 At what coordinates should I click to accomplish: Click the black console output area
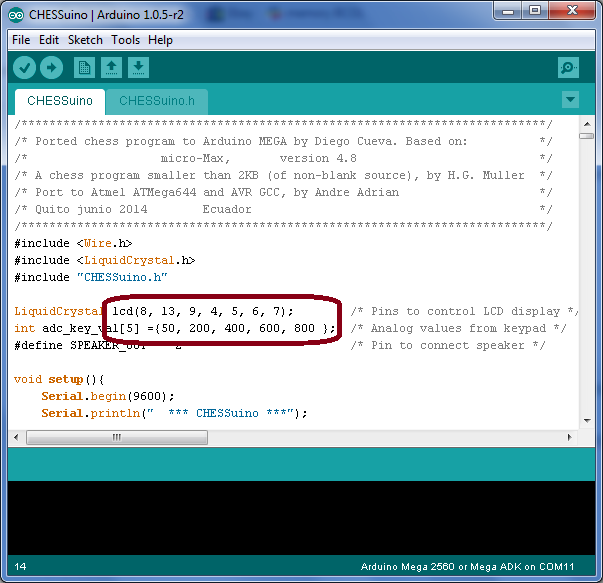[302, 518]
